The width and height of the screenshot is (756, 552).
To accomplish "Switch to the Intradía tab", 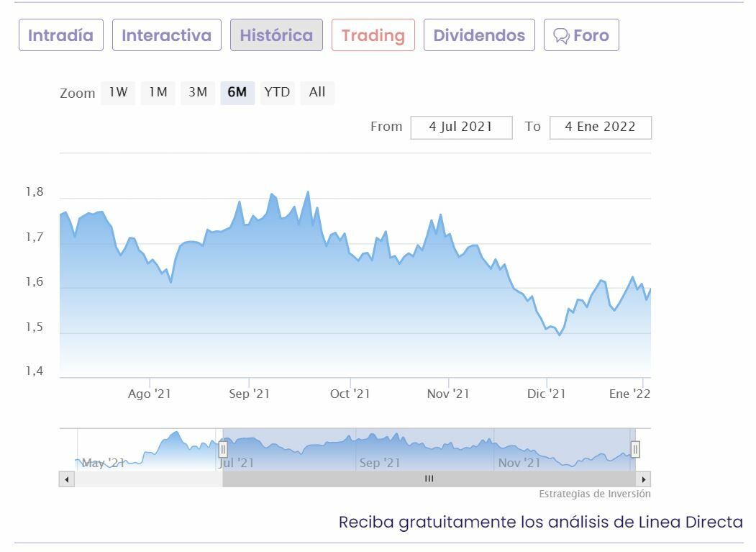I will coord(61,35).
